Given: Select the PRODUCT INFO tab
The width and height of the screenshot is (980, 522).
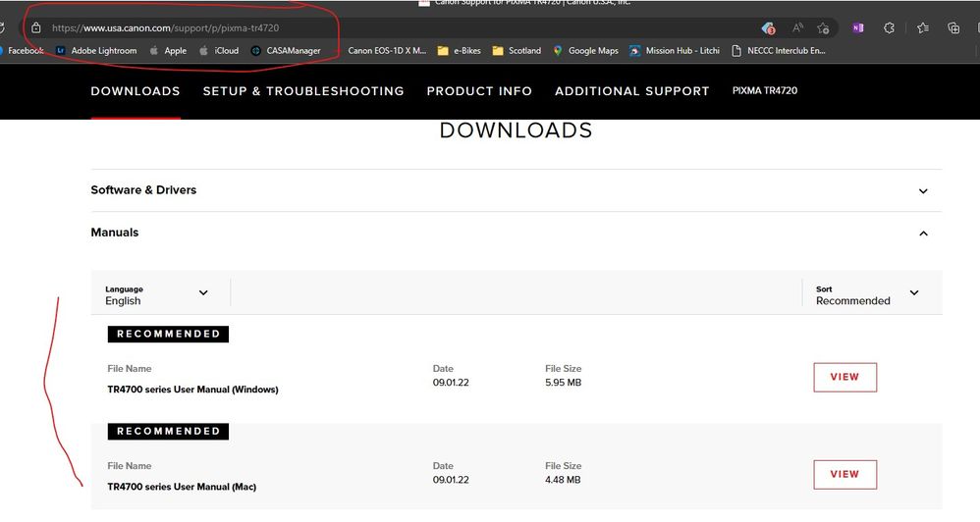Looking at the screenshot, I should [x=479, y=91].
